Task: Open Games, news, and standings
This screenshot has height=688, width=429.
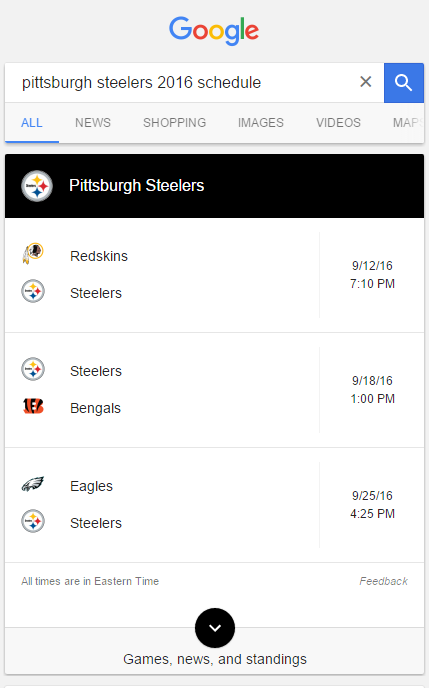Action: 215,659
